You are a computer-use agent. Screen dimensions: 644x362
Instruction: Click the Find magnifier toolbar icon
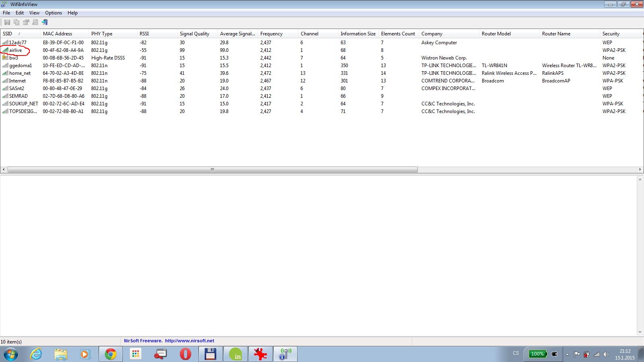pos(35,23)
